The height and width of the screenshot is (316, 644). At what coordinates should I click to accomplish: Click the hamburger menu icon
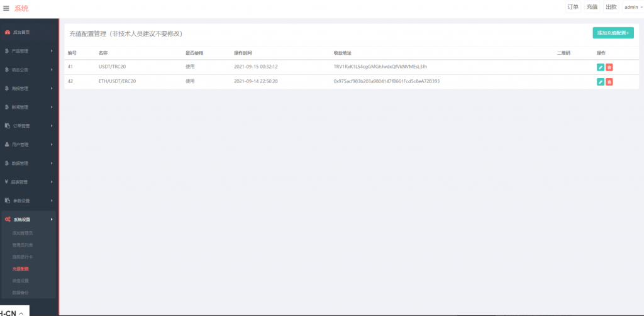point(6,8)
